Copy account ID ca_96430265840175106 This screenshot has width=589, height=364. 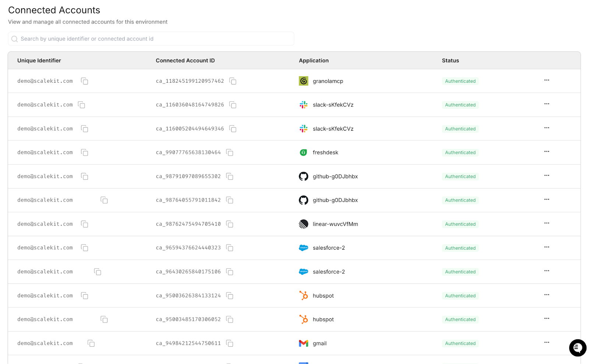pos(230,272)
